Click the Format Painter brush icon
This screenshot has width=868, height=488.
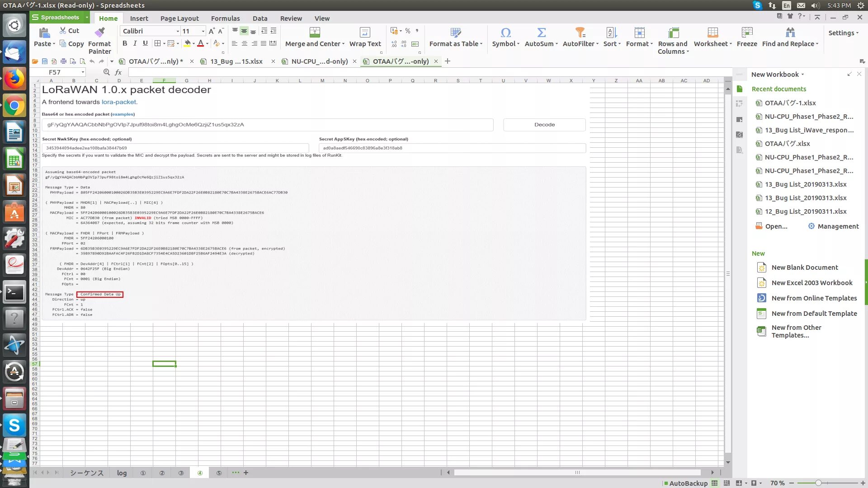(99, 33)
